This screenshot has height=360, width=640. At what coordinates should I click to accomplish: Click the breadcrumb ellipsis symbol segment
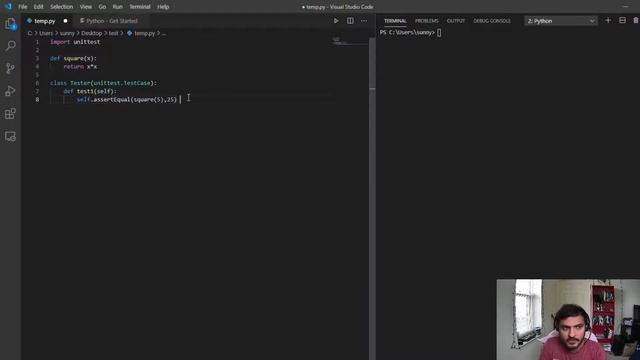pos(164,33)
